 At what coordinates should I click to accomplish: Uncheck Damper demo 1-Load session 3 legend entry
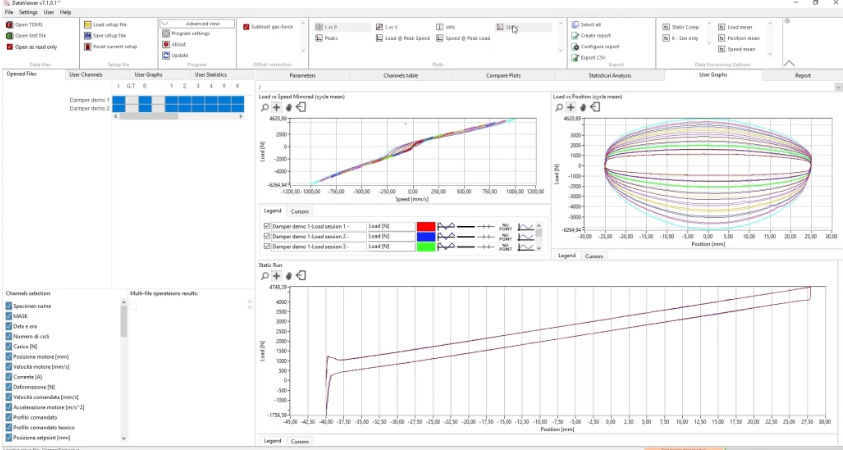[267, 246]
